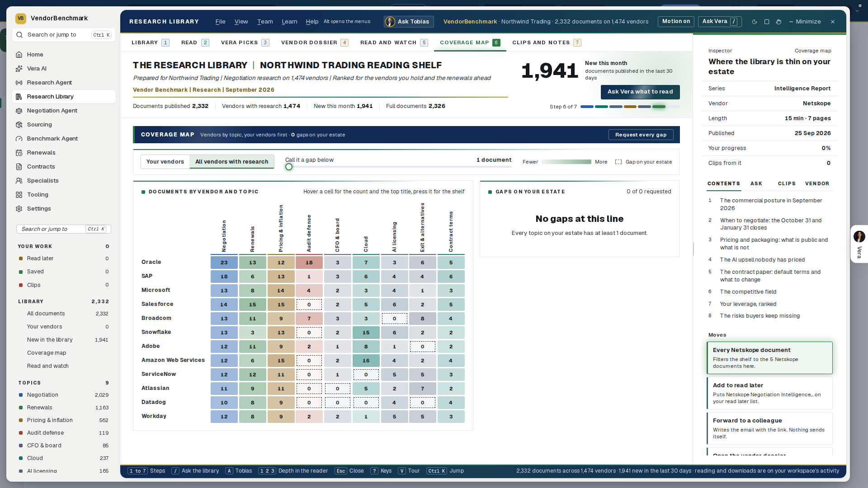Open Research Agent in sidebar
Screen dimensions: 868x488
[63, 83]
